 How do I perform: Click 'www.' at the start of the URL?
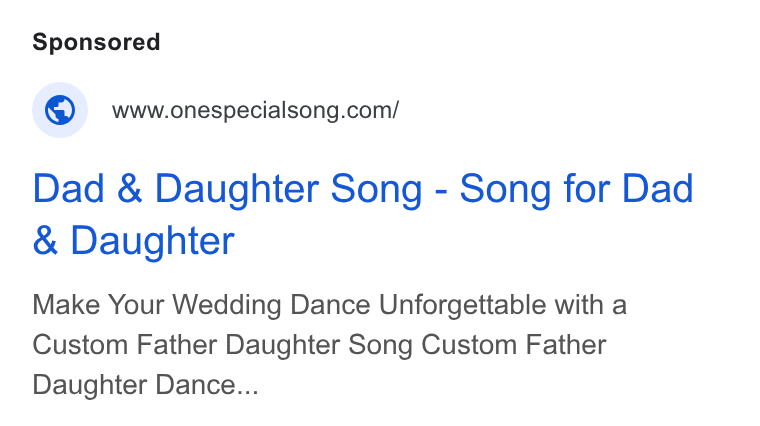(x=141, y=111)
